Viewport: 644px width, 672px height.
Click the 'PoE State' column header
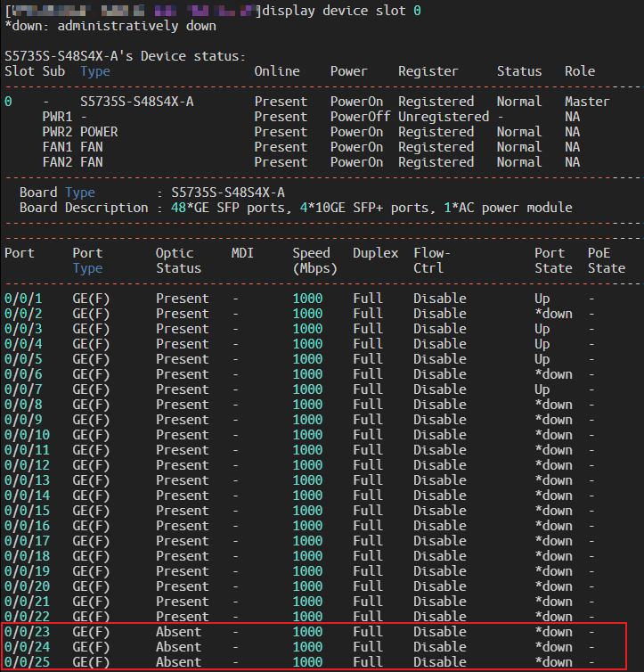pyautogui.click(x=606, y=260)
